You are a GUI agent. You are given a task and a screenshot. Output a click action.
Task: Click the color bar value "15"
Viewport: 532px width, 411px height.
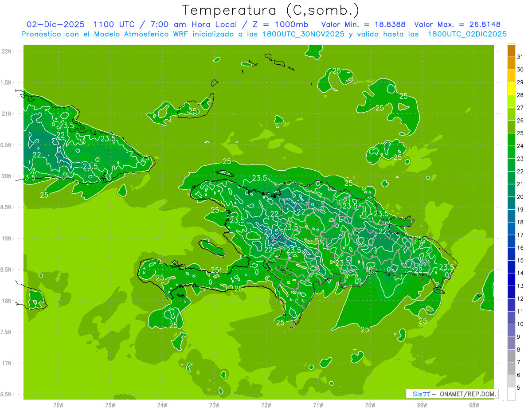click(520, 260)
